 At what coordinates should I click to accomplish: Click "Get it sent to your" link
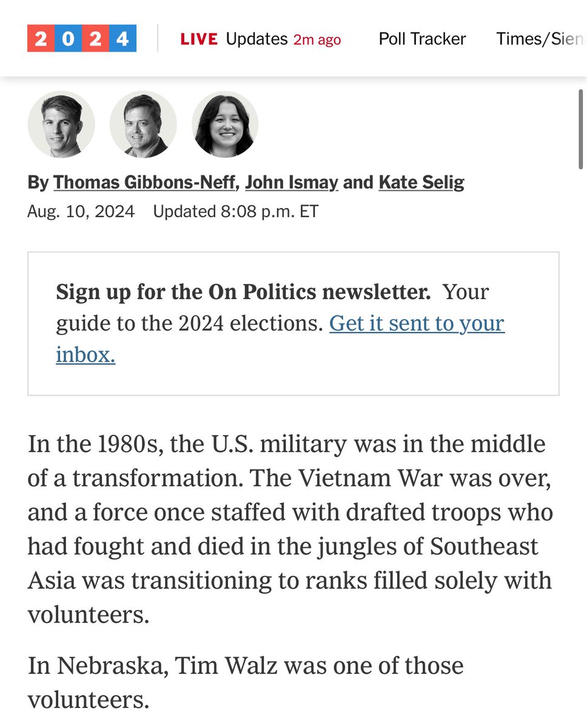coord(417,323)
